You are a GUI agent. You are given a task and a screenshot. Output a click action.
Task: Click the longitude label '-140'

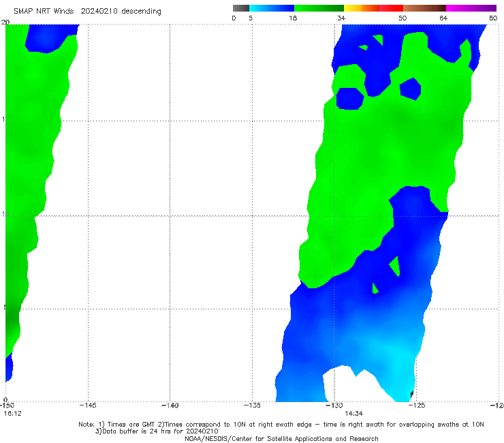[170, 406]
